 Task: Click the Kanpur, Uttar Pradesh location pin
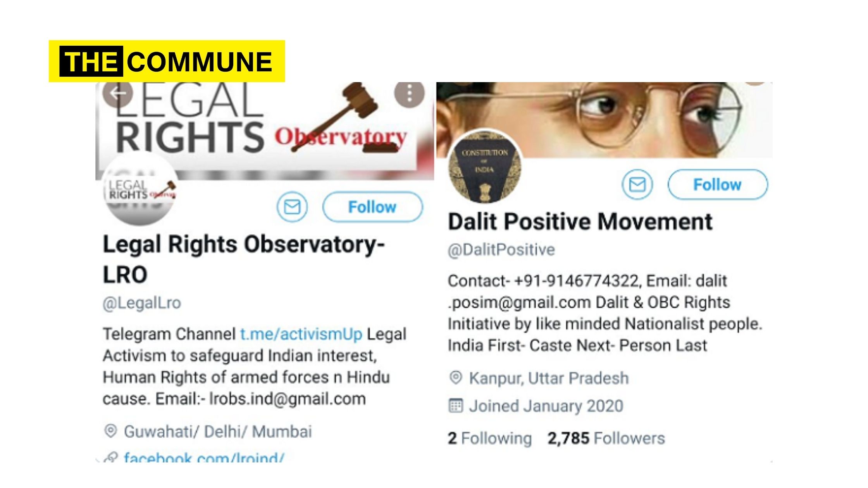[456, 378]
